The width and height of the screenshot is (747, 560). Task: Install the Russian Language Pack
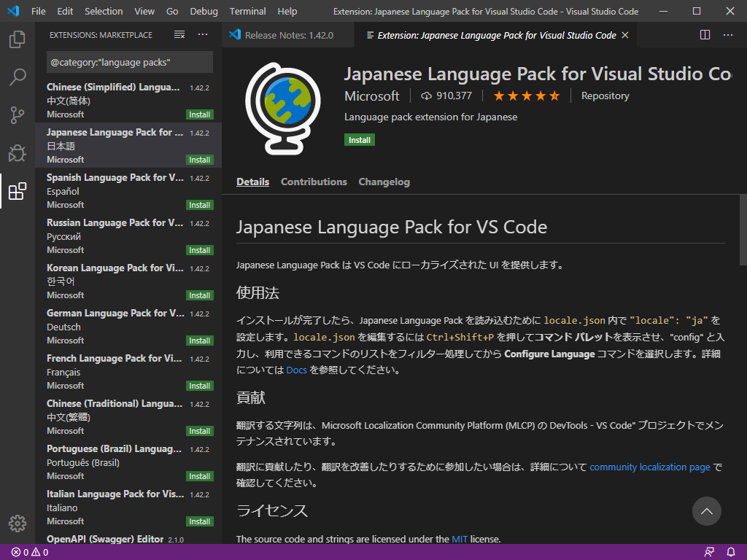(200, 251)
